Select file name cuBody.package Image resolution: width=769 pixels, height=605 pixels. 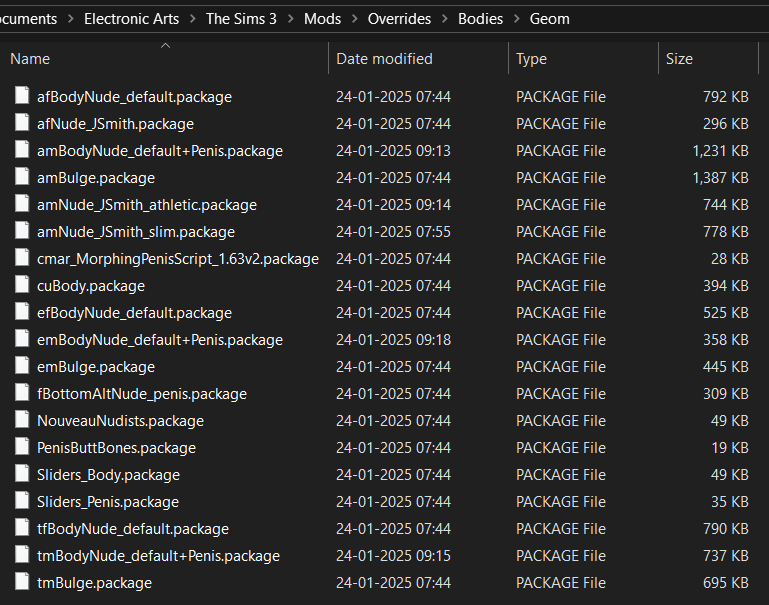[x=91, y=286]
